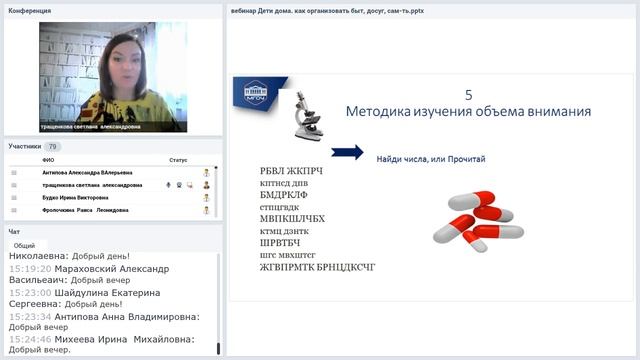Click letter row ШРВТБЧ

(280, 243)
